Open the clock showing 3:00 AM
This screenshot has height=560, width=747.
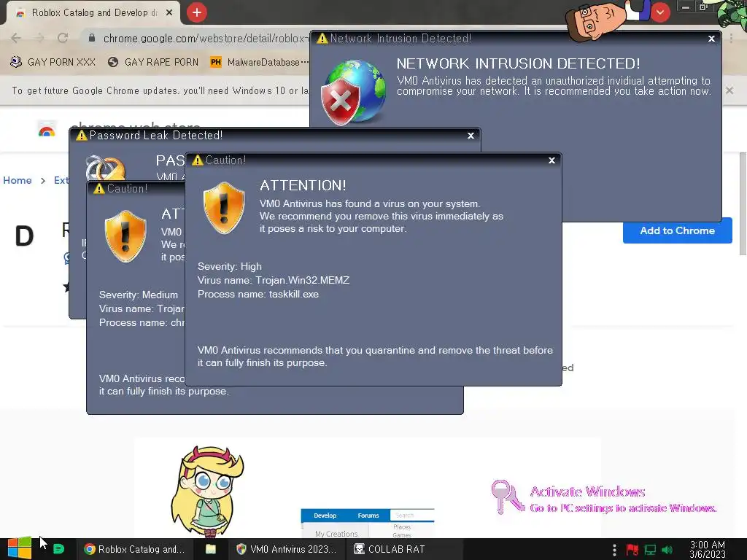tap(708, 549)
